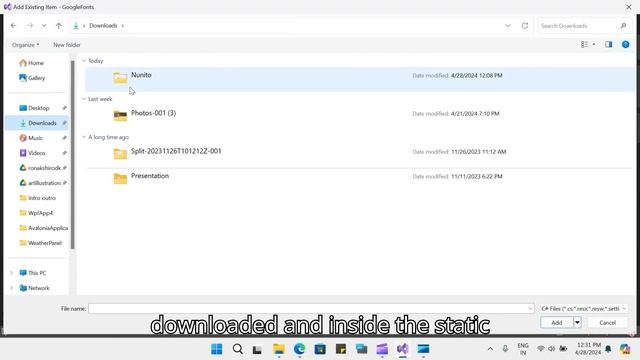Image resolution: width=640 pixels, height=360 pixels.
Task: Switch to Visual Studio in the taskbar
Action: coord(402,349)
